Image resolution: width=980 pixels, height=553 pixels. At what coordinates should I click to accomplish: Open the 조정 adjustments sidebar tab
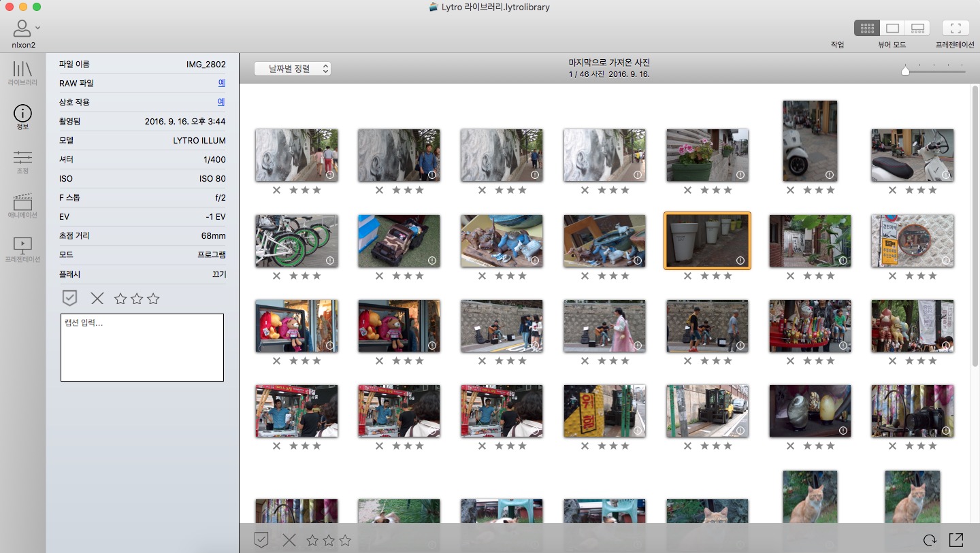pos(22,162)
